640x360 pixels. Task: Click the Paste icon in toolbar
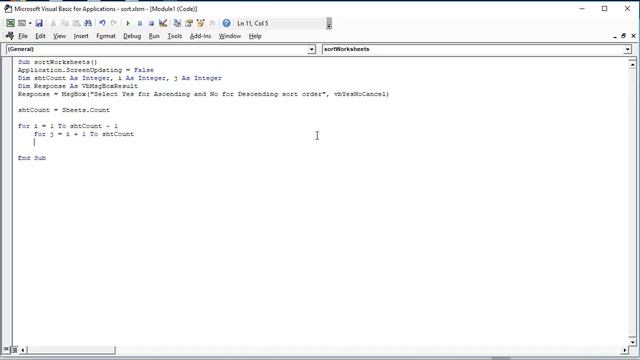[x=76, y=23]
